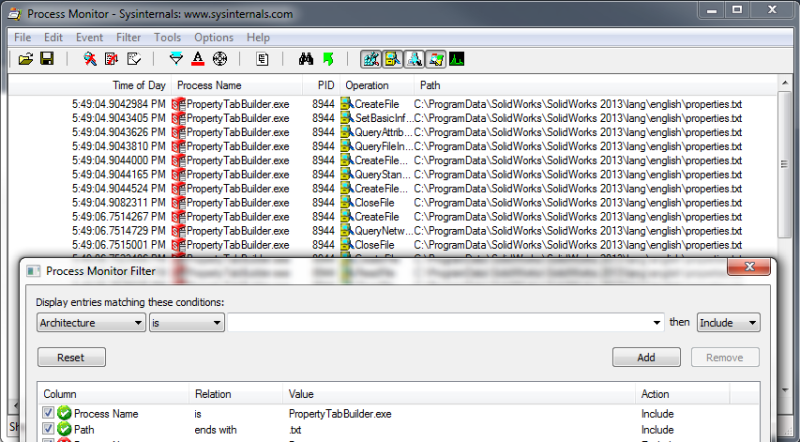Image resolution: width=800 pixels, height=442 pixels.
Task: Select the PropertyTabBuilder.exe filter value cell
Action: click(x=340, y=413)
